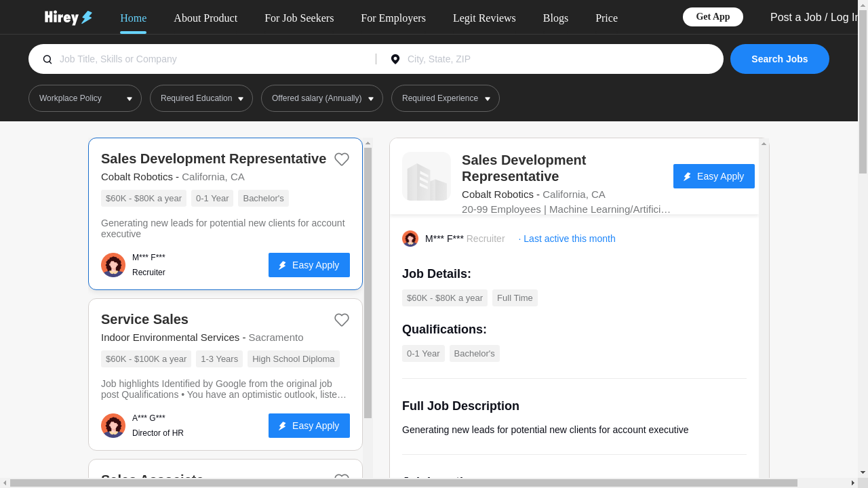The width and height of the screenshot is (868, 488).
Task: Focus the City, State, ZIP field
Action: point(559,59)
